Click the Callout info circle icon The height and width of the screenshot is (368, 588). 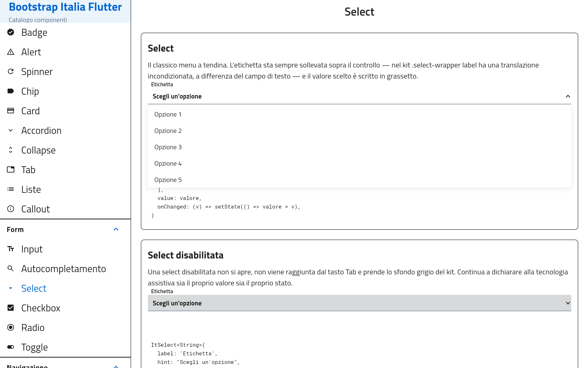[11, 209]
